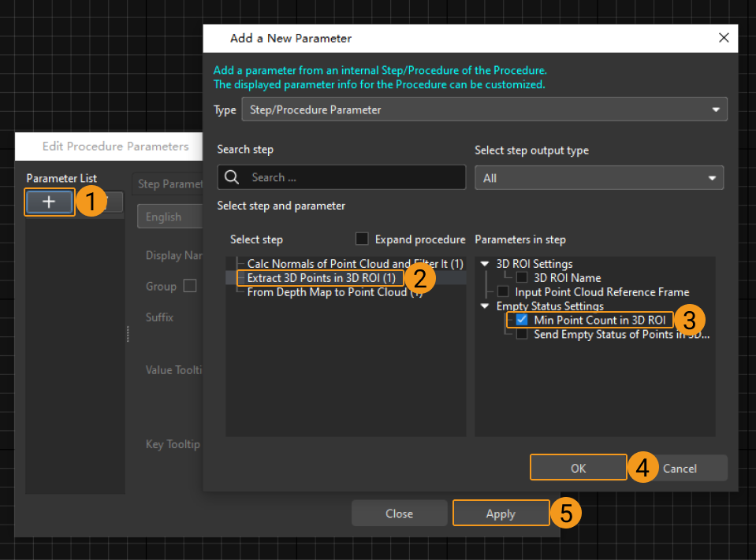Tick Input Point Cloud Reference Frame checkbox

point(503,291)
